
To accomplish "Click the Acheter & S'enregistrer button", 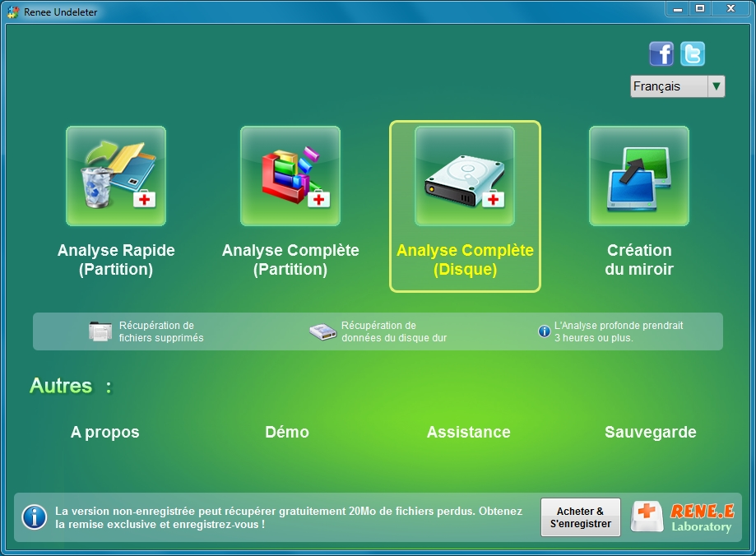I will pyautogui.click(x=580, y=517).
